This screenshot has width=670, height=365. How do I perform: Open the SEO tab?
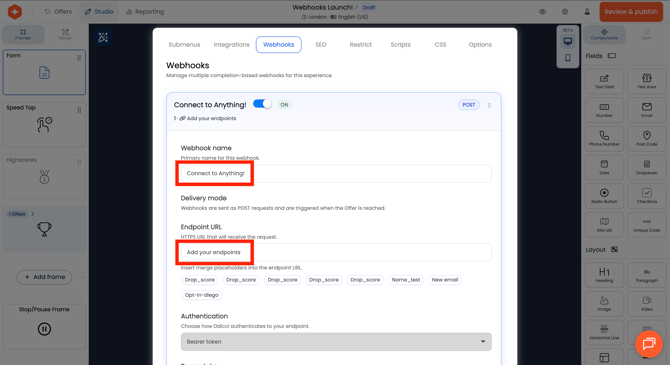[321, 44]
